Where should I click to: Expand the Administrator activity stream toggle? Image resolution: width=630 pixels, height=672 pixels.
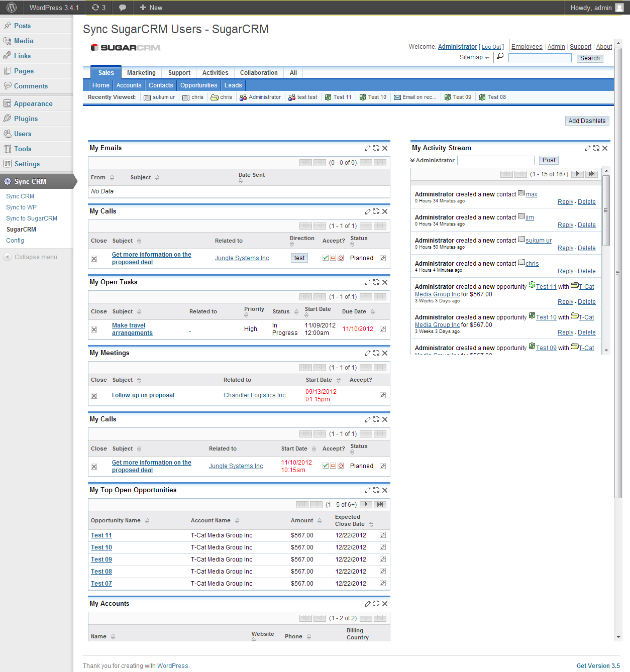point(412,160)
